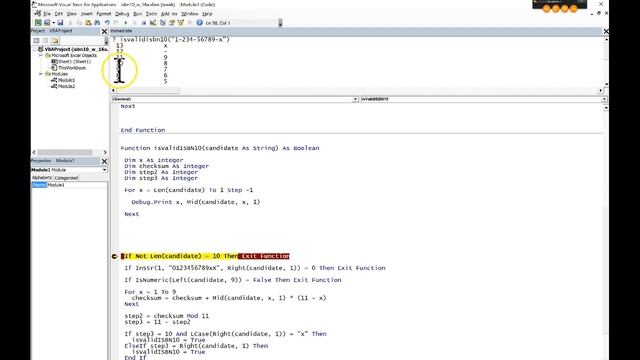Click the Paste toolbar icon
The image size is (640, 360).
88,23
